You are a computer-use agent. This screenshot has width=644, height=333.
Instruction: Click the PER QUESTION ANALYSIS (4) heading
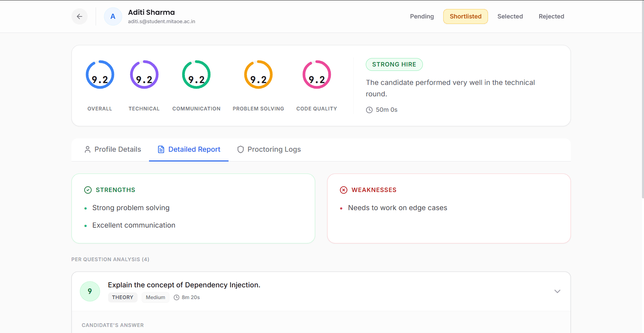coord(110,259)
